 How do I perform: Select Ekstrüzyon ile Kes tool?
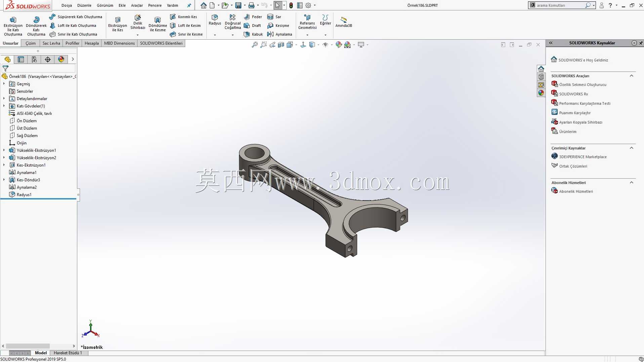(117, 24)
